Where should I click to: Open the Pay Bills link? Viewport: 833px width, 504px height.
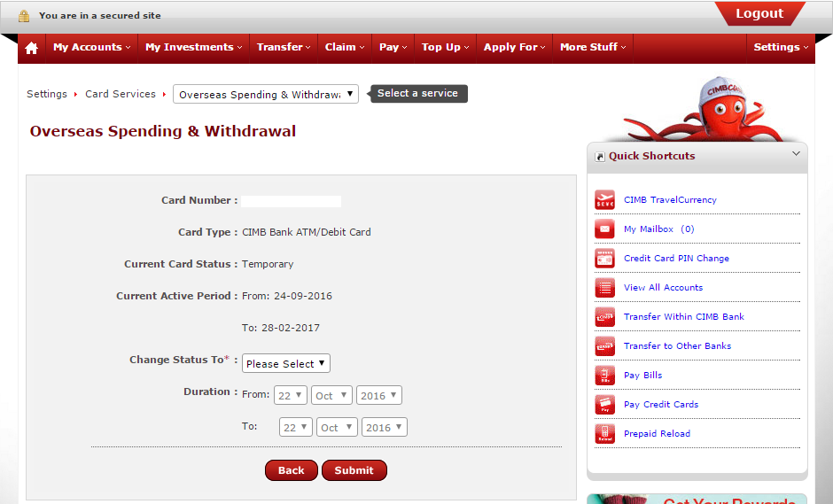(x=642, y=375)
